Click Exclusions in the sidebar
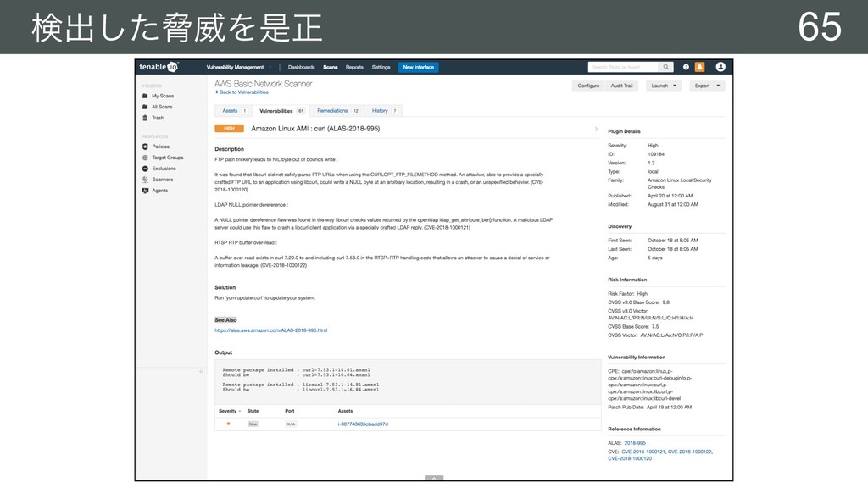The image size is (868, 488). click(x=164, y=169)
